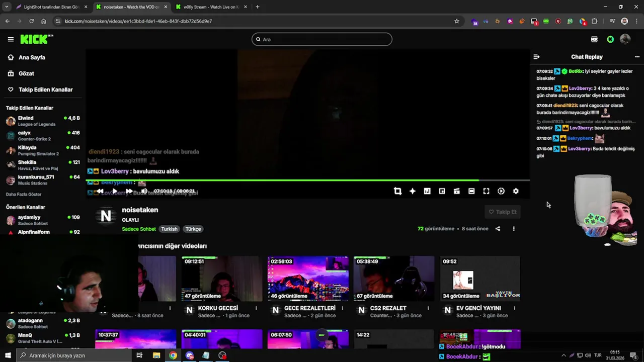Image resolution: width=644 pixels, height=362 pixels.
Task: Skip forward with the fast-forward button
Action: [x=129, y=191]
